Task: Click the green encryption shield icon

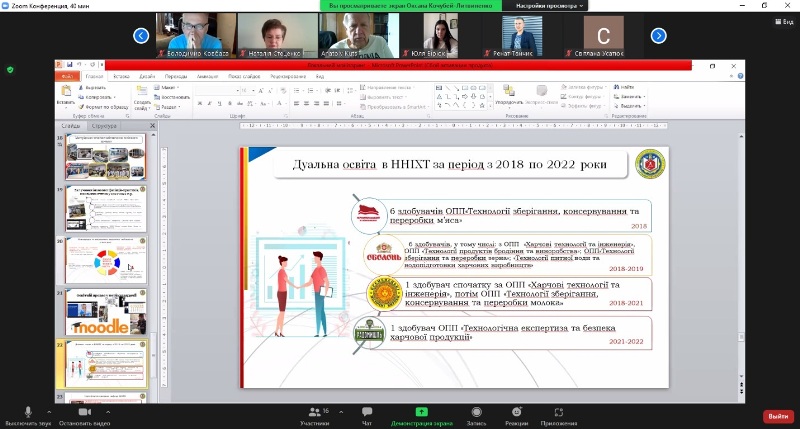Action: 10,69
